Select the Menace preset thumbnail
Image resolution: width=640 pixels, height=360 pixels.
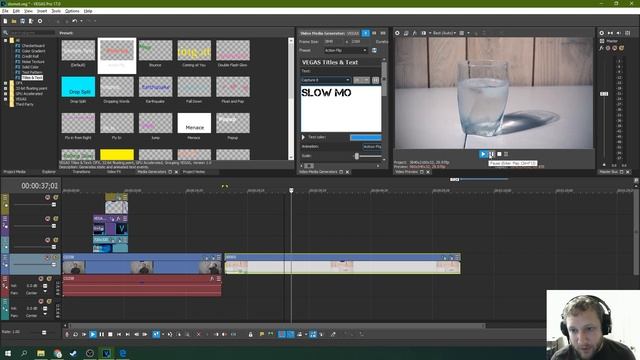194,123
